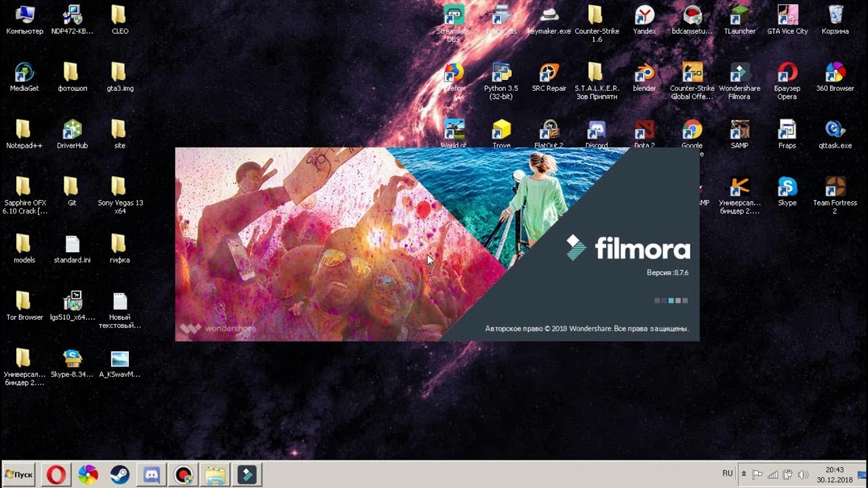Show hidden tray icons arrow
Screen dimensions: 868x488
pos(744,474)
